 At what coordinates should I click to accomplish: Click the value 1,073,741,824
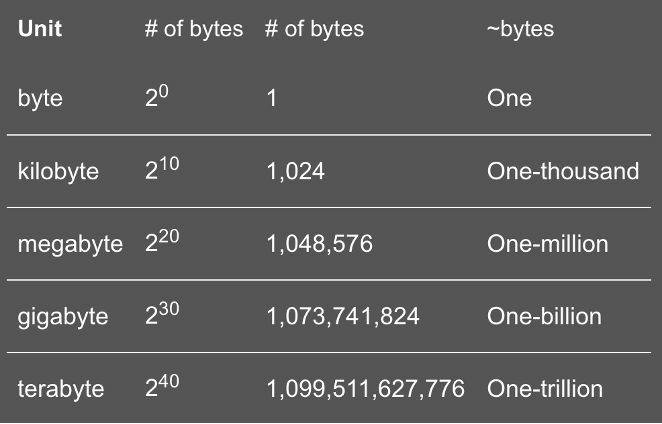pos(343,317)
